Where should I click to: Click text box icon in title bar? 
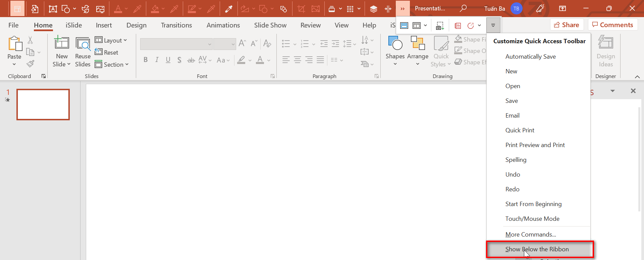(53, 9)
